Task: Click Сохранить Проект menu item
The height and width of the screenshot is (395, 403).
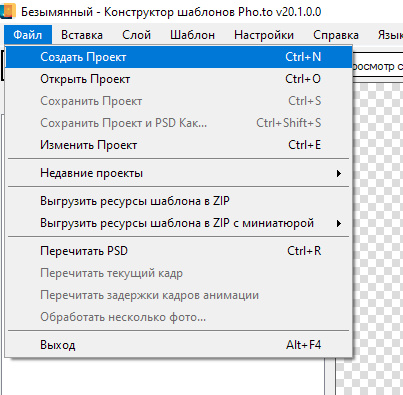Action: tap(179, 101)
